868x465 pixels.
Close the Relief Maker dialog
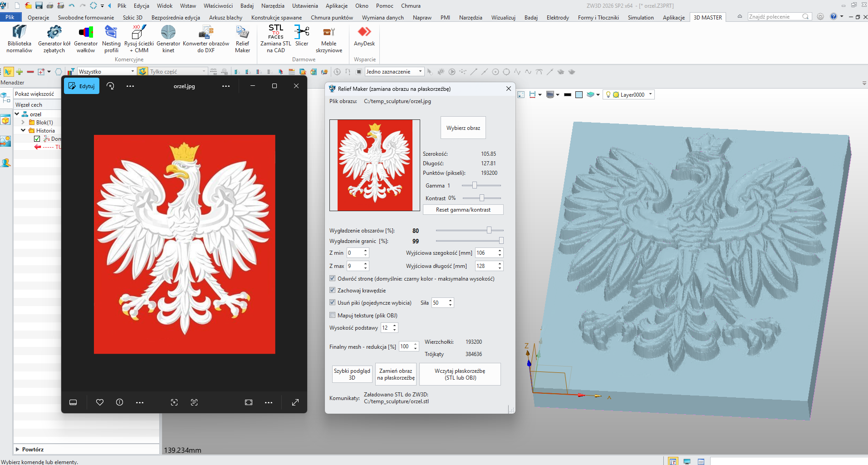[x=508, y=89]
